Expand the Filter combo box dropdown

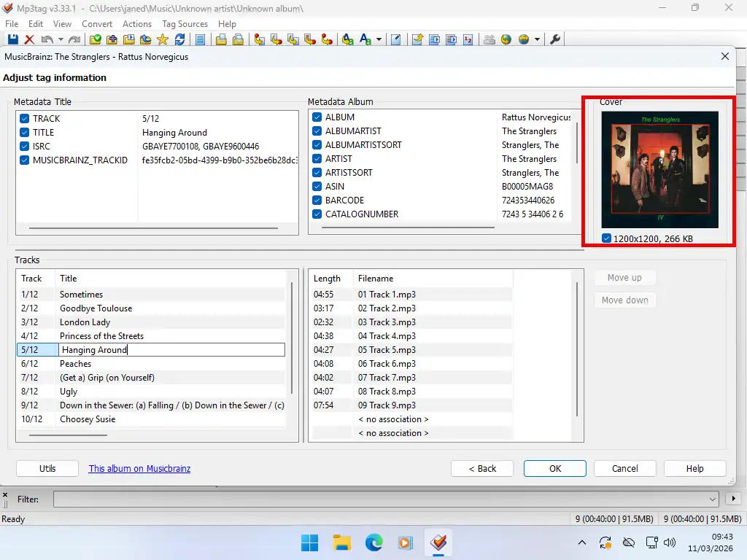[713, 499]
